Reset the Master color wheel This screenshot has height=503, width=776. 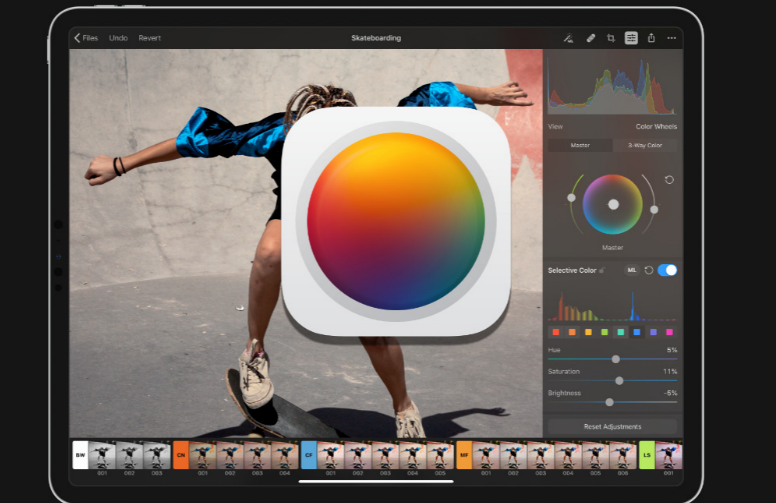pos(669,180)
